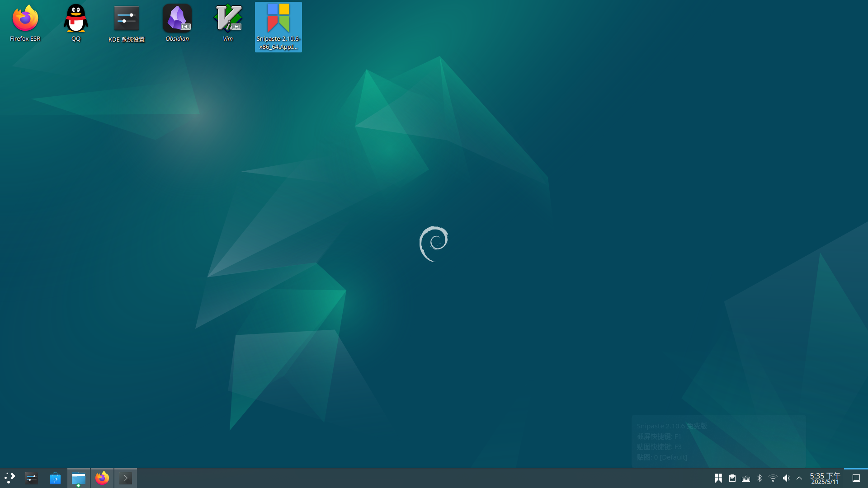Run the Snipaste-2.10.6 AppImage on the desktop
Image resolution: width=868 pixels, height=488 pixels.
[x=278, y=20]
